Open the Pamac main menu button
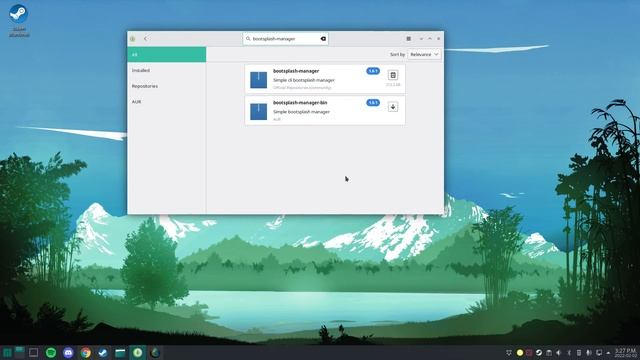Screen dimensions: 640x360 [x=409, y=39]
